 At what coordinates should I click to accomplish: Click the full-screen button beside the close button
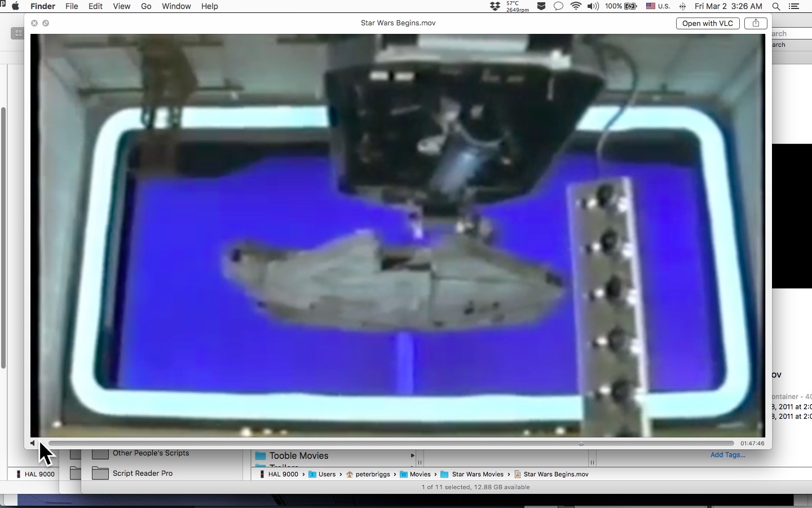[46, 23]
